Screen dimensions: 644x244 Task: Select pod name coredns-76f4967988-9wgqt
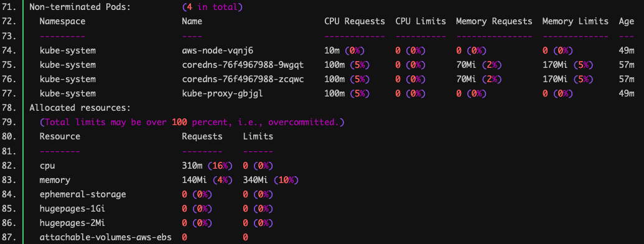[243, 65]
